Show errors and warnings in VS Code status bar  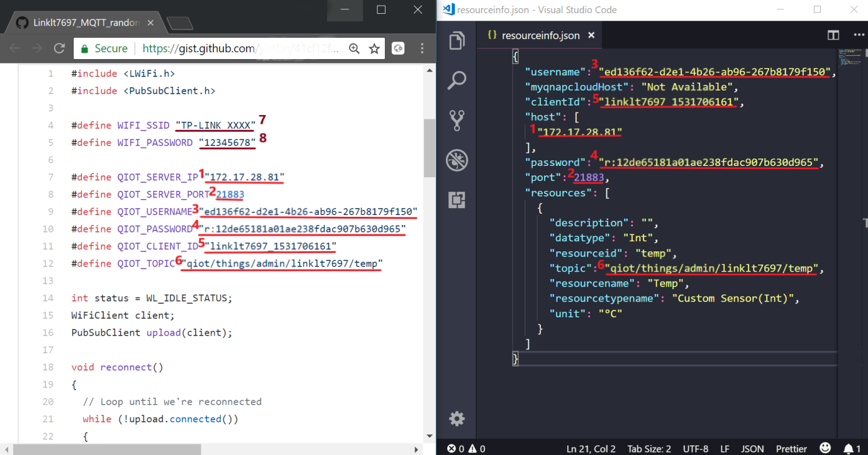[x=465, y=449]
